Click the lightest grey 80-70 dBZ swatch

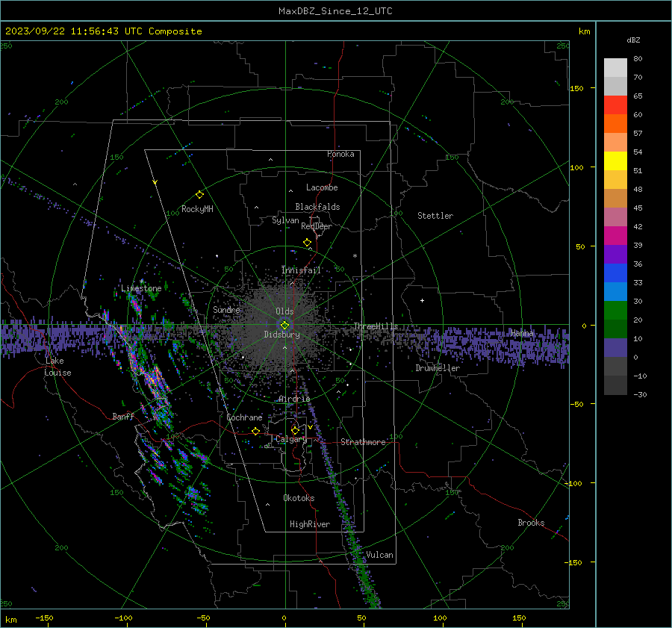tap(615, 68)
